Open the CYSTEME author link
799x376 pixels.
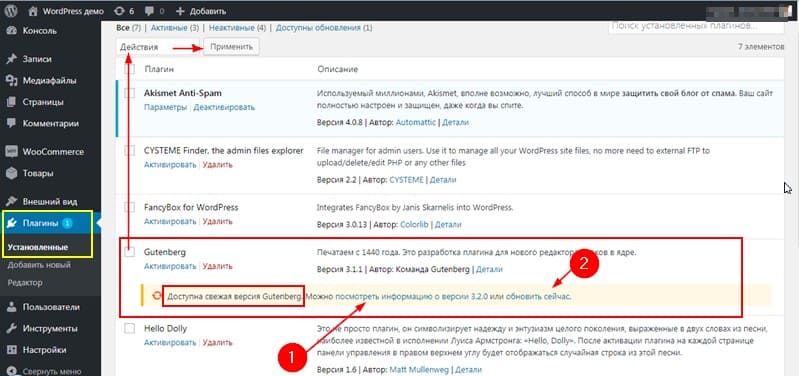407,180
